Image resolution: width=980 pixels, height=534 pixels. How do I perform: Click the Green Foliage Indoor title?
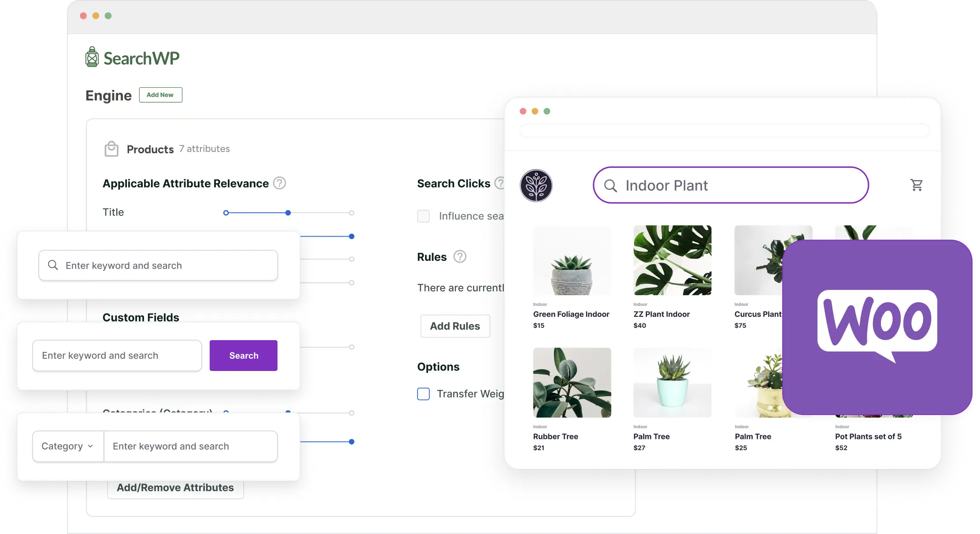[571, 314]
